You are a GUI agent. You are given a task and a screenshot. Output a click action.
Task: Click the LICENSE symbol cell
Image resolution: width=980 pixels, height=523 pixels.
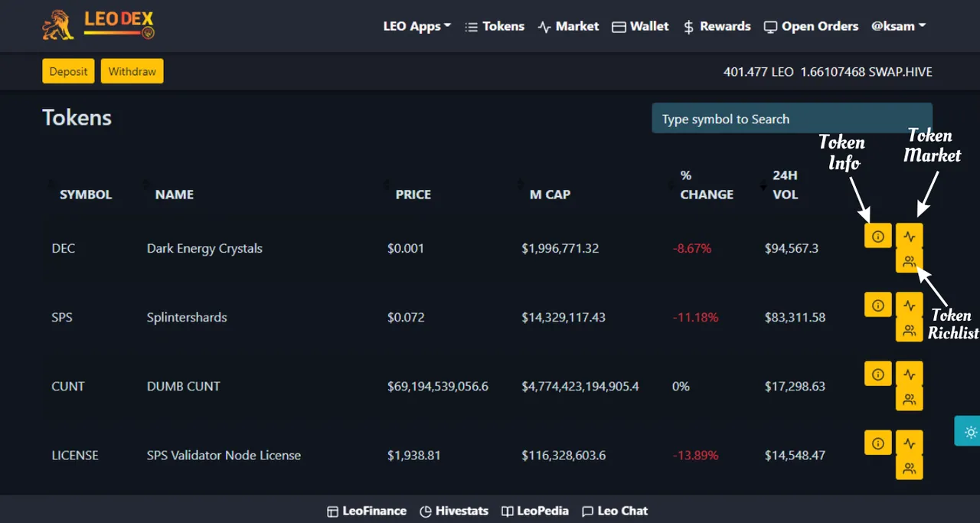tap(75, 455)
